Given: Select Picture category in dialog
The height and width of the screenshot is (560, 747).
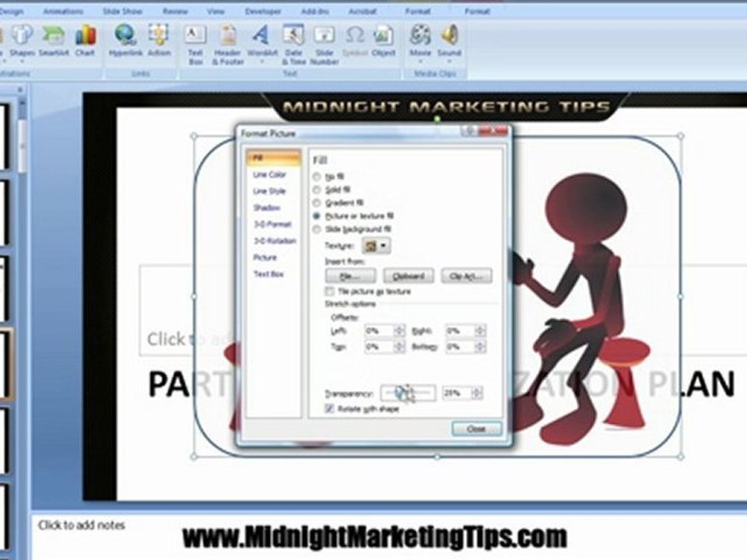Looking at the screenshot, I should (265, 257).
